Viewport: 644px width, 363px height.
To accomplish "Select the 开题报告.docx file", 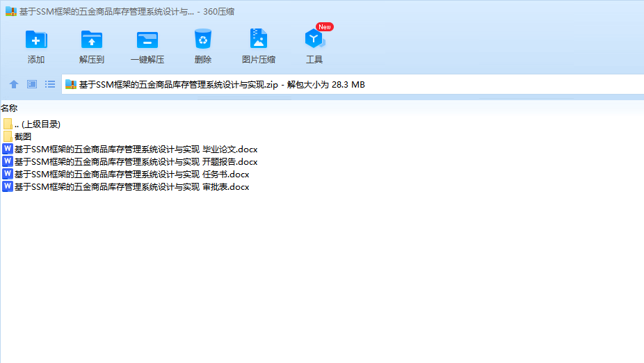I will (x=130, y=162).
